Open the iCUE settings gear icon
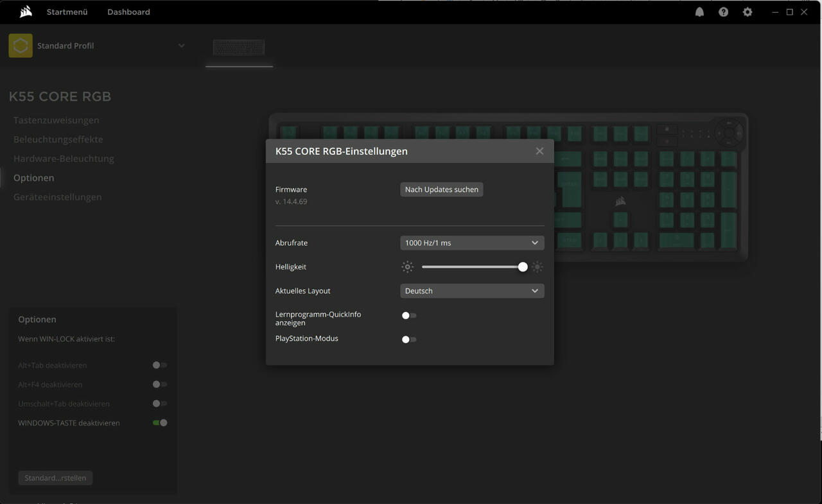Image resolution: width=822 pixels, height=504 pixels. point(748,12)
